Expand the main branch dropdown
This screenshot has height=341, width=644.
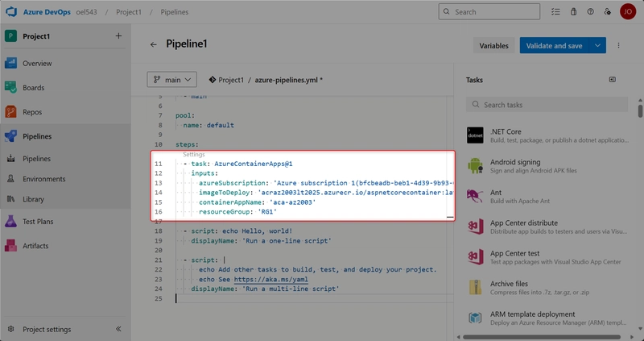[x=172, y=80]
